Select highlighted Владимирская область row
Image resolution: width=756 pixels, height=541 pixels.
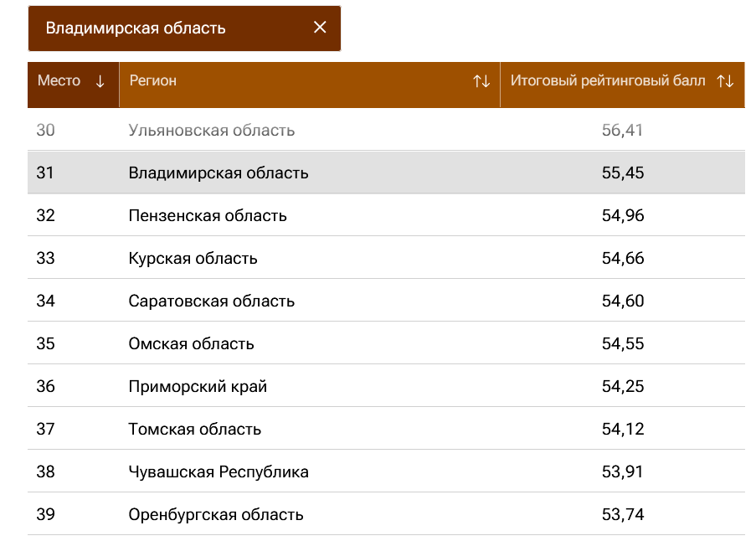(x=386, y=173)
